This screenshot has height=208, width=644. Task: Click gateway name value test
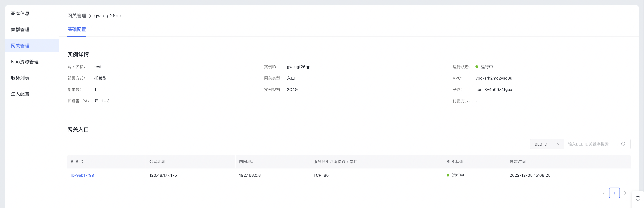point(98,67)
